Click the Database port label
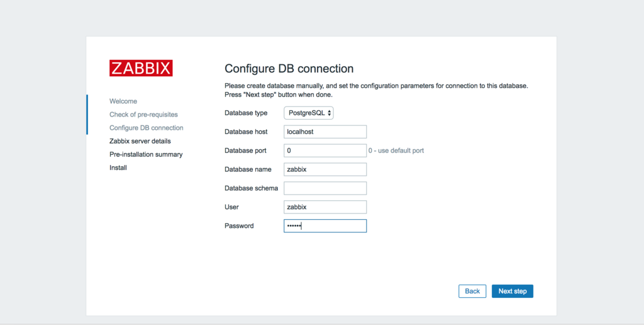This screenshot has width=644, height=325. point(246,151)
